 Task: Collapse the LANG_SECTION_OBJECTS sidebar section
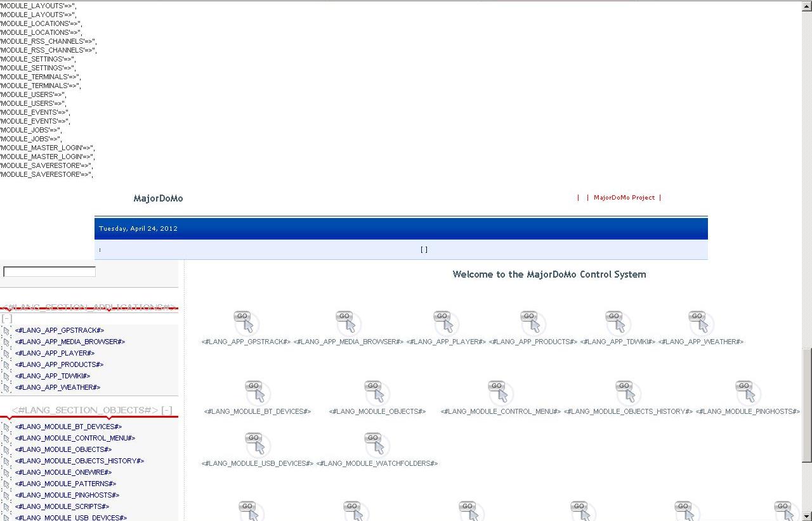167,410
